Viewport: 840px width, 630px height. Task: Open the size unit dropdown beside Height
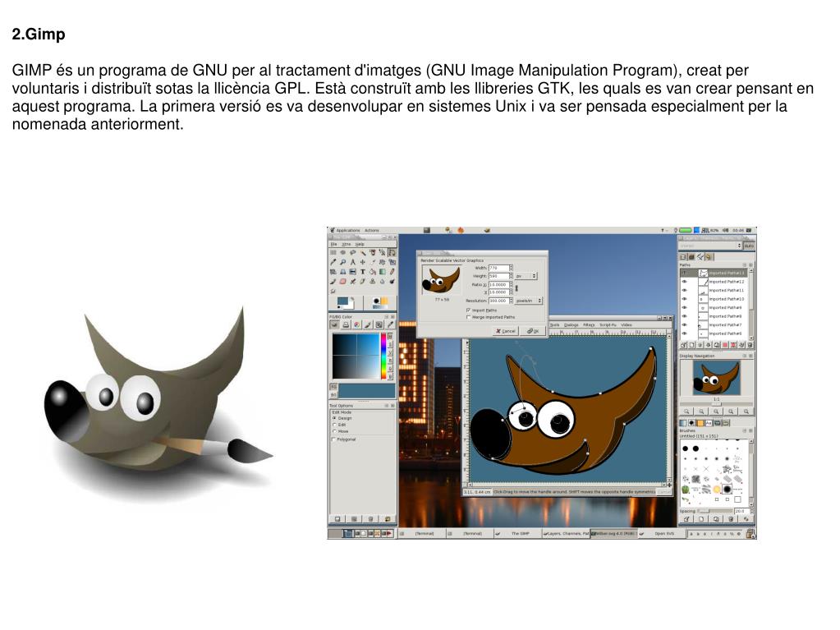[x=526, y=276]
